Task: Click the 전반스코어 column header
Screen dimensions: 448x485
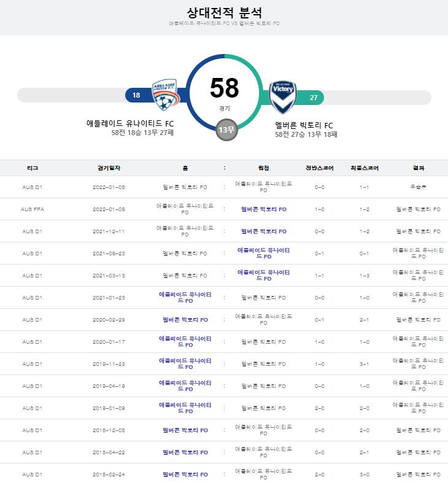Action: pyautogui.click(x=319, y=168)
